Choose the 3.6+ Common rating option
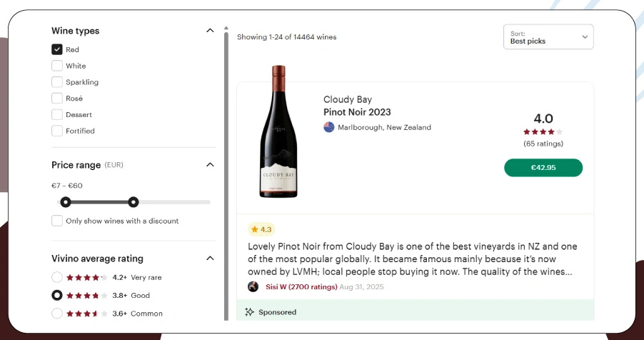This screenshot has width=644, height=340. pyautogui.click(x=57, y=313)
